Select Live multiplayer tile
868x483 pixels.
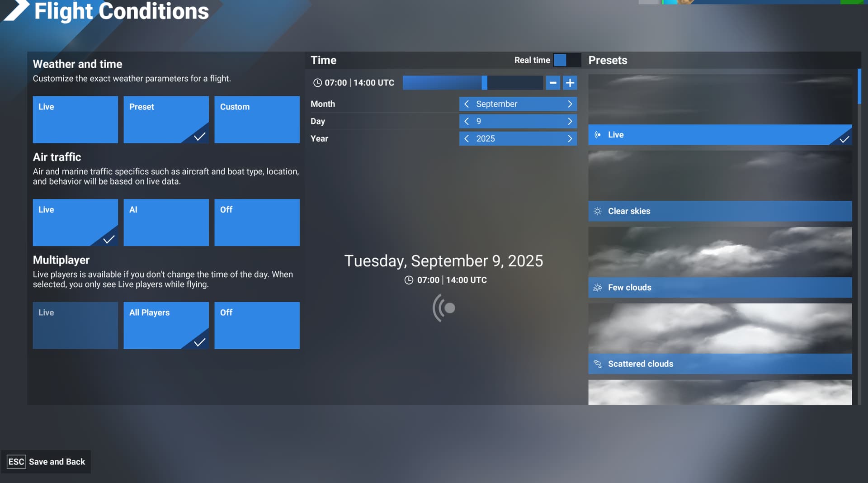pyautogui.click(x=75, y=325)
